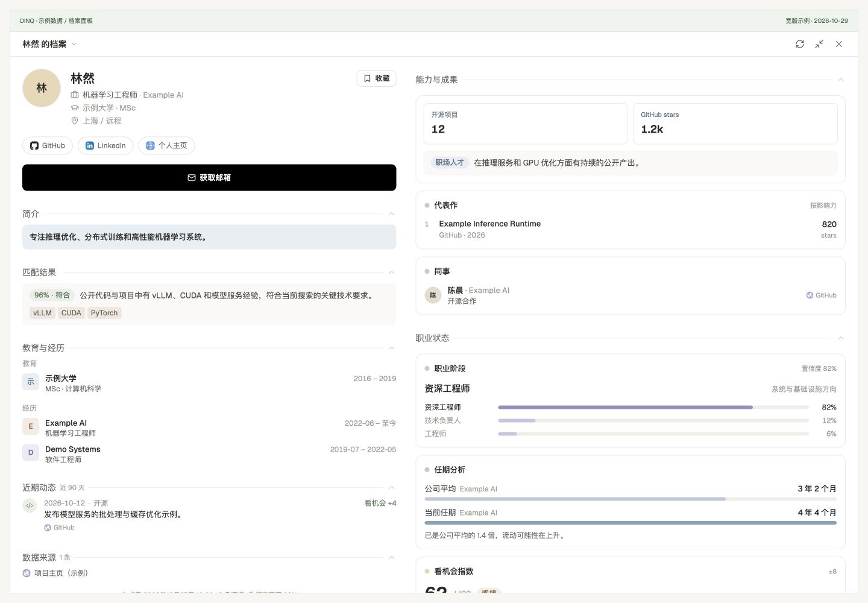
Task: Collapse the 职业状态 section
Action: [840, 338]
